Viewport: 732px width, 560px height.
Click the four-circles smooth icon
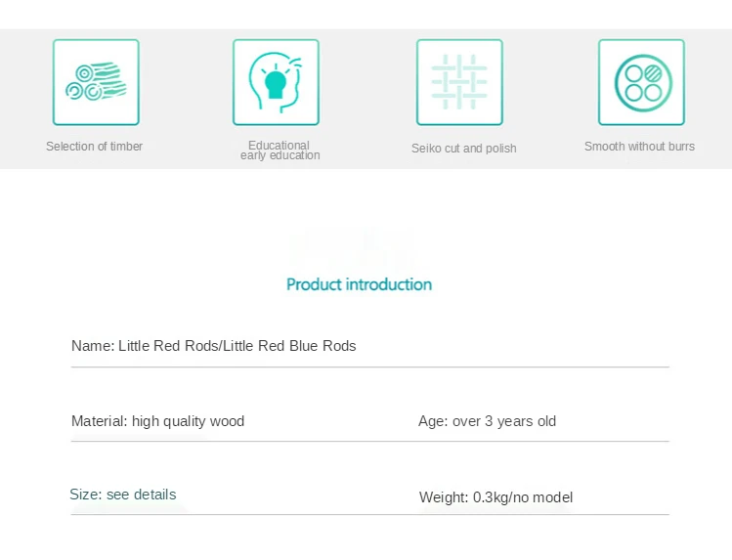click(x=641, y=82)
